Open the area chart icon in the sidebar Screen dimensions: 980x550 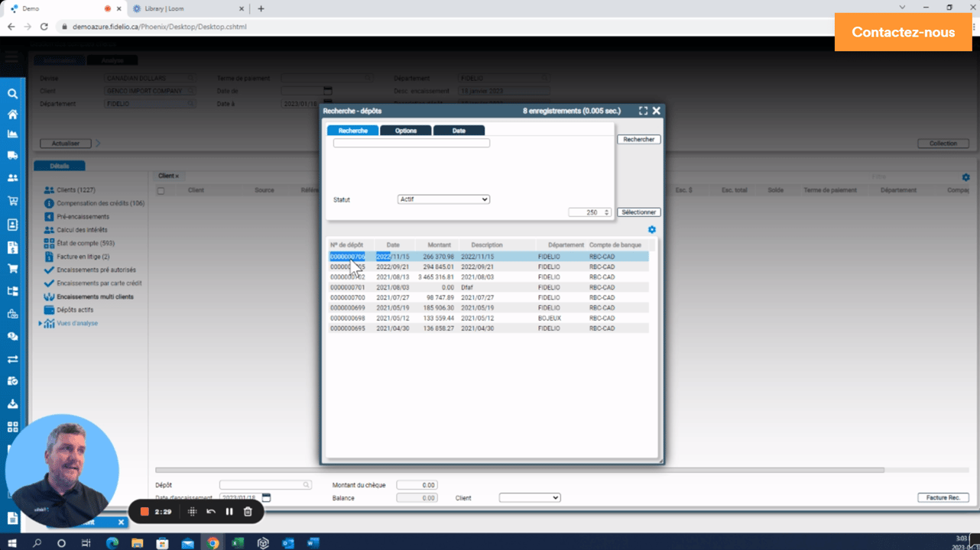pos(12,134)
